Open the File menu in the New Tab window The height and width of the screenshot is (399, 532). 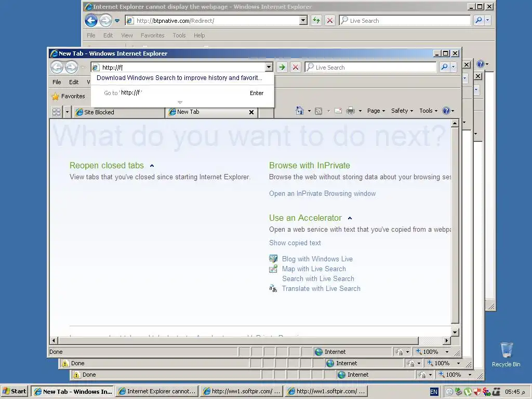(x=57, y=82)
